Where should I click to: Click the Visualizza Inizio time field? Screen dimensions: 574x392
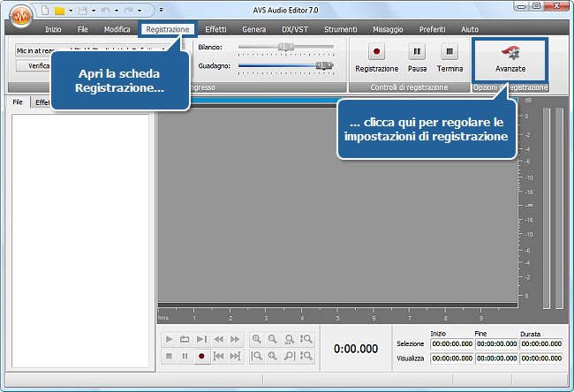(x=452, y=358)
